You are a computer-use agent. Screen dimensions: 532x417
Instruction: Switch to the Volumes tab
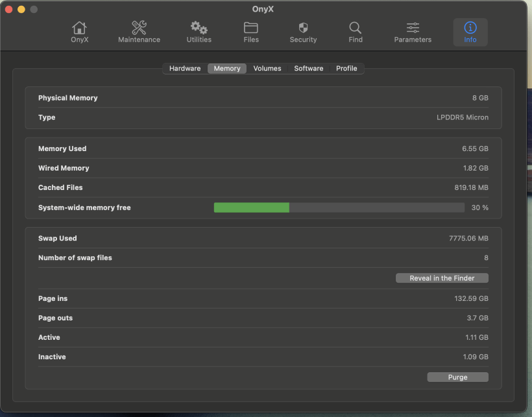click(267, 69)
